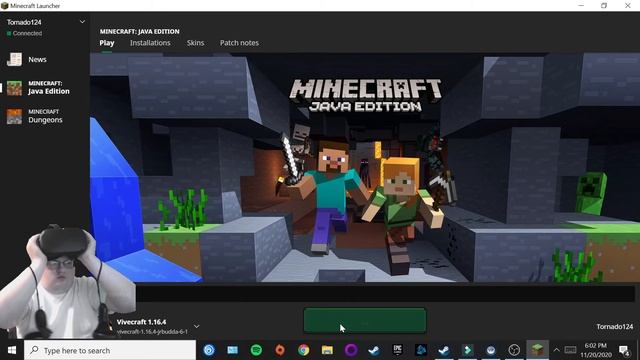This screenshot has height=360, width=640.
Task: Open the Installations tab
Action: [x=150, y=43]
